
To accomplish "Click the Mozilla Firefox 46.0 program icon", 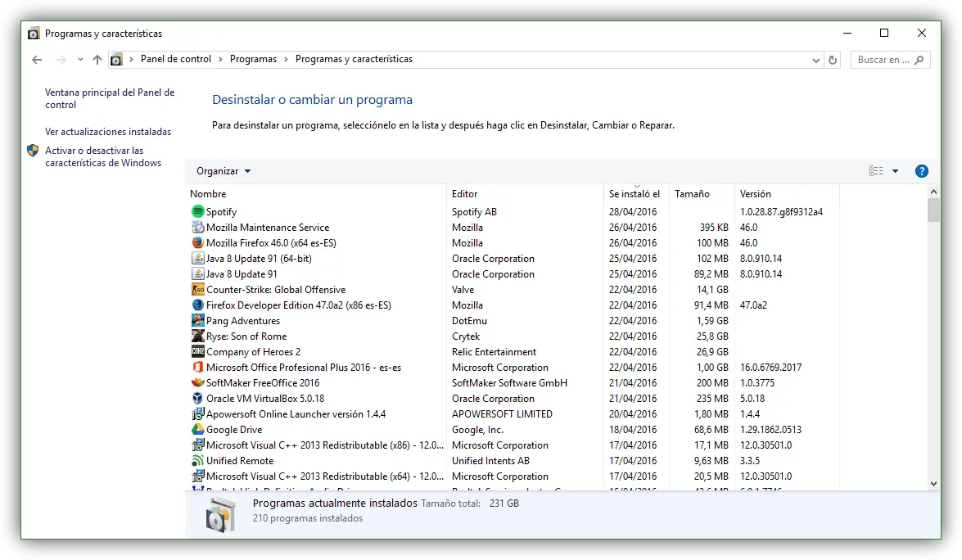I will (x=196, y=242).
